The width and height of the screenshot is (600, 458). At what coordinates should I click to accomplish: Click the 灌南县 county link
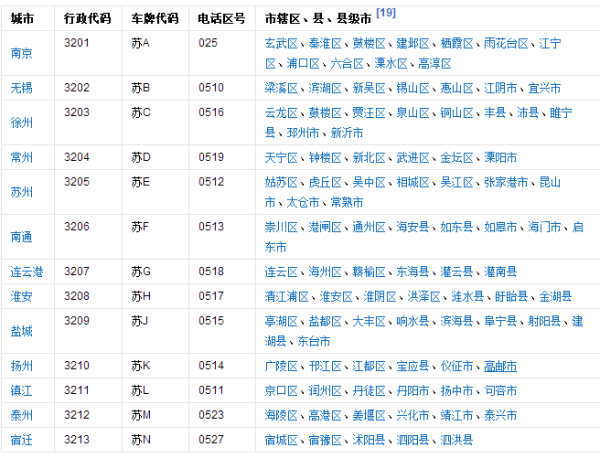(501, 272)
